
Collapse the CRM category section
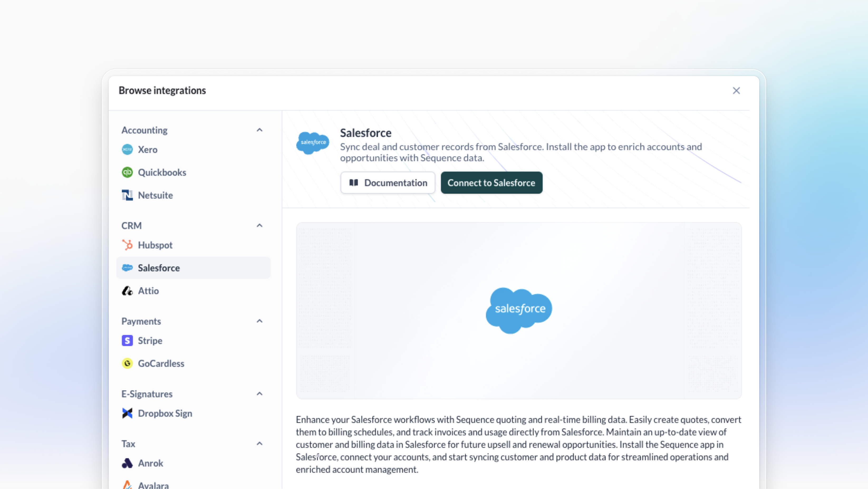(259, 226)
